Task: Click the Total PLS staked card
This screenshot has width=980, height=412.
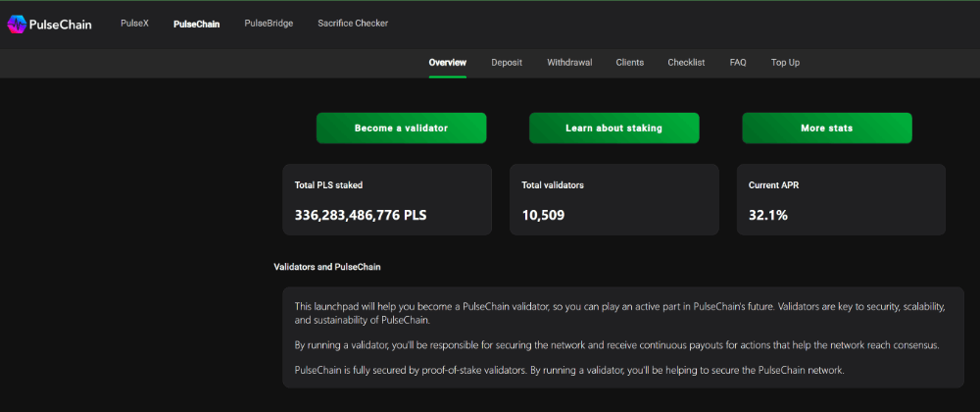Action: (x=386, y=199)
